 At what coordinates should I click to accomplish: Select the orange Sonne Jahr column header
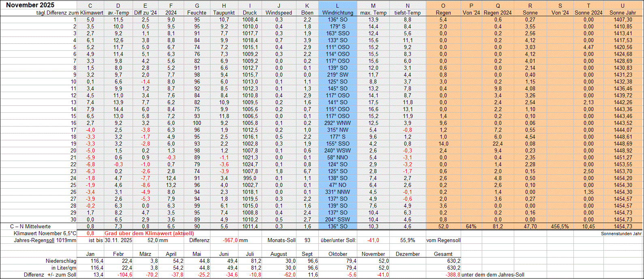point(623,13)
